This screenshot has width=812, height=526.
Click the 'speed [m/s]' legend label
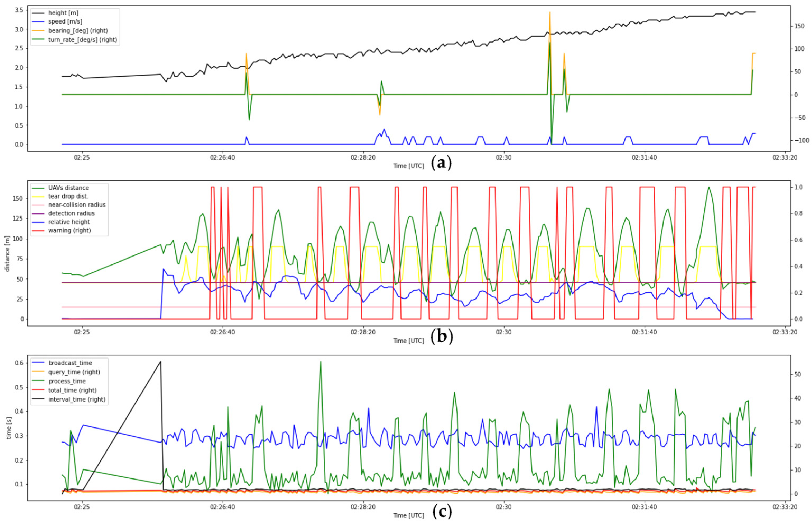[65, 21]
